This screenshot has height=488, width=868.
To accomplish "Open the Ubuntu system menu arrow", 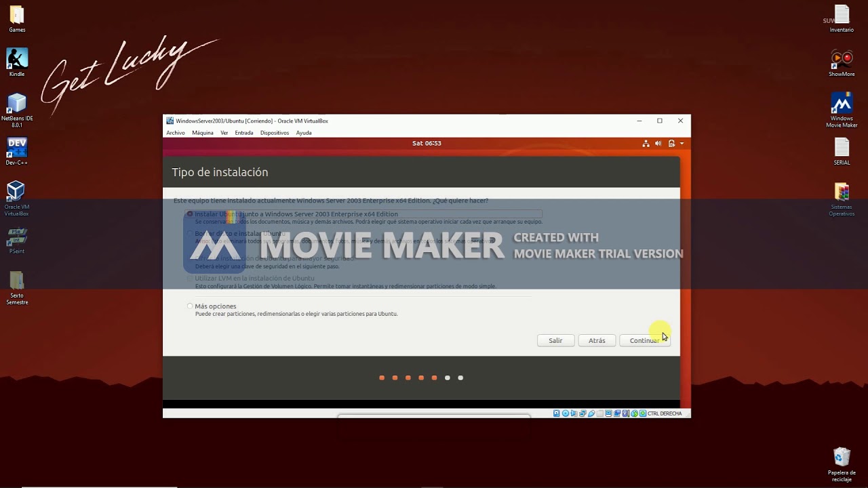I will click(x=682, y=144).
